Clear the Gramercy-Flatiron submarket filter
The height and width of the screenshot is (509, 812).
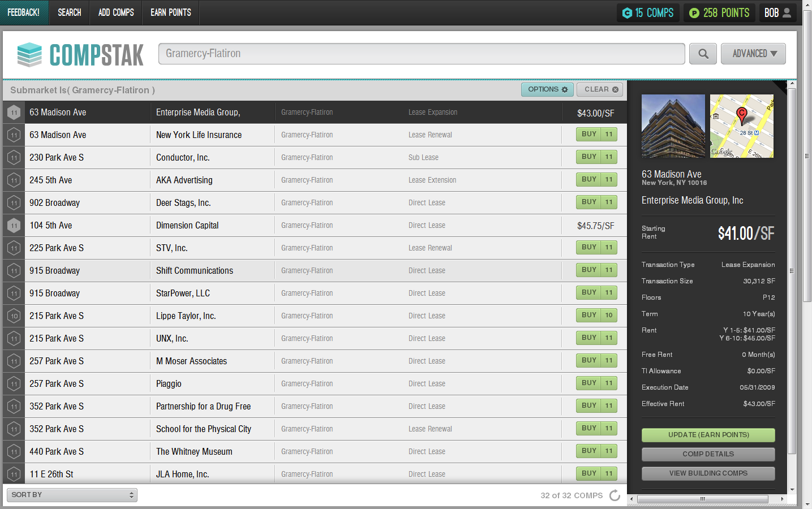click(x=600, y=89)
